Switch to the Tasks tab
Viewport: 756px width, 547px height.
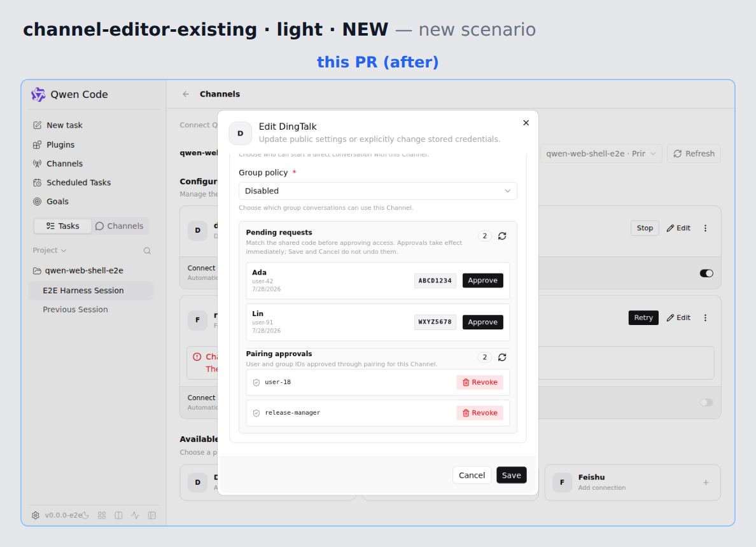[x=62, y=226]
